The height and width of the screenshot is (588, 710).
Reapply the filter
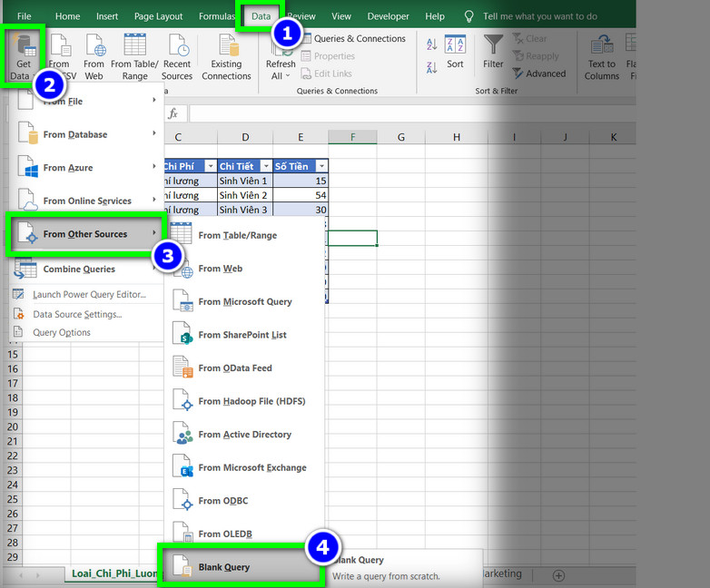coord(536,56)
